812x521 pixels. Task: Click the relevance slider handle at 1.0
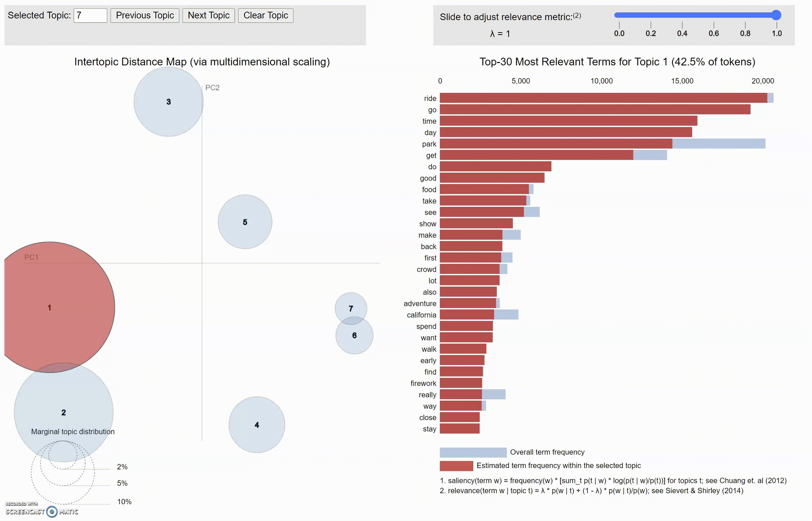pos(776,15)
